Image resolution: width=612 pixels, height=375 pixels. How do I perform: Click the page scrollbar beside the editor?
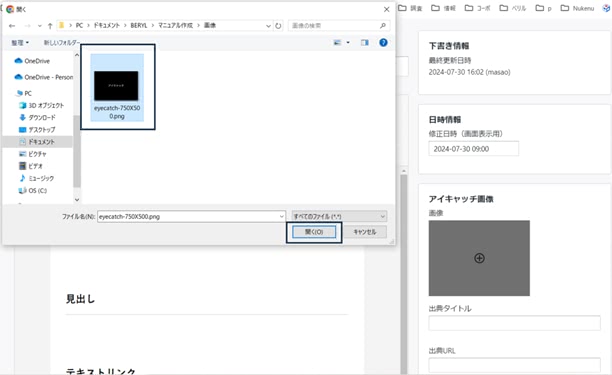[x=404, y=273]
